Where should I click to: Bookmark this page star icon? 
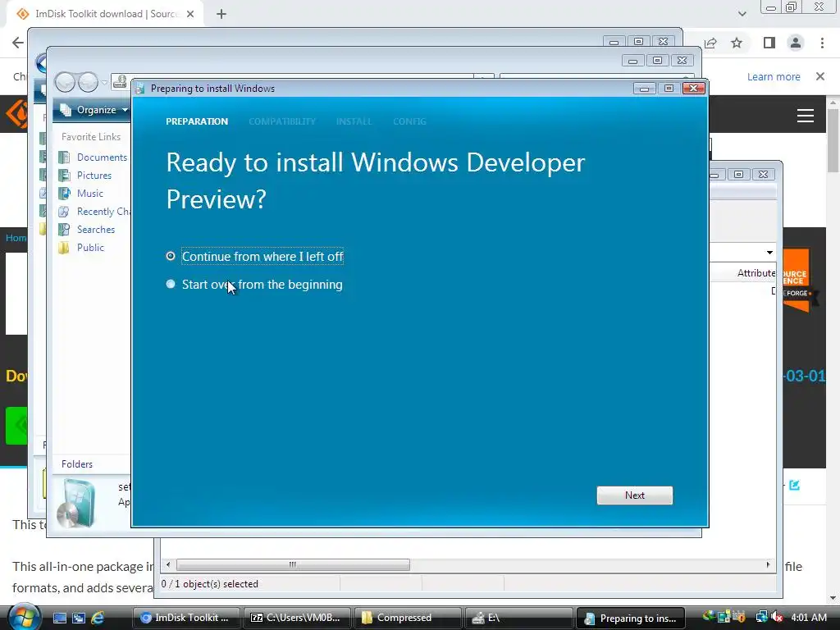pyautogui.click(x=737, y=43)
